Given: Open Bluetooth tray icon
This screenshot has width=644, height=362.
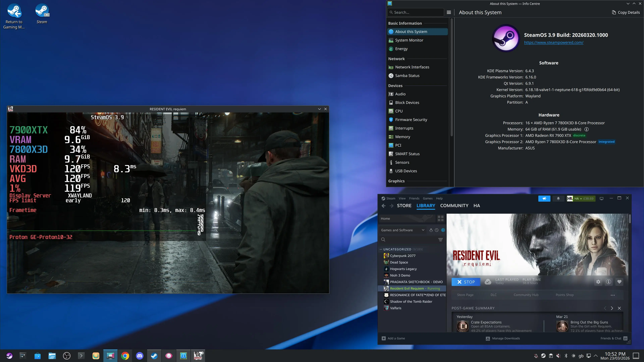Looking at the screenshot, I should (x=566, y=356).
